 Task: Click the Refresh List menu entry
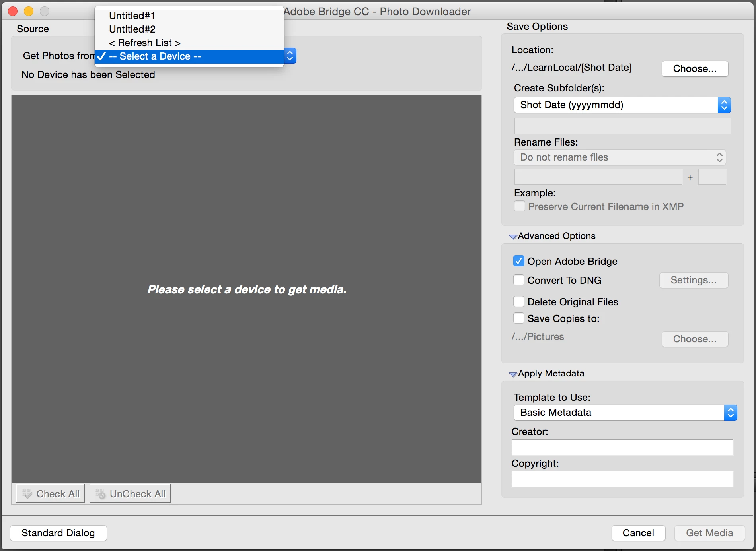[x=189, y=43]
